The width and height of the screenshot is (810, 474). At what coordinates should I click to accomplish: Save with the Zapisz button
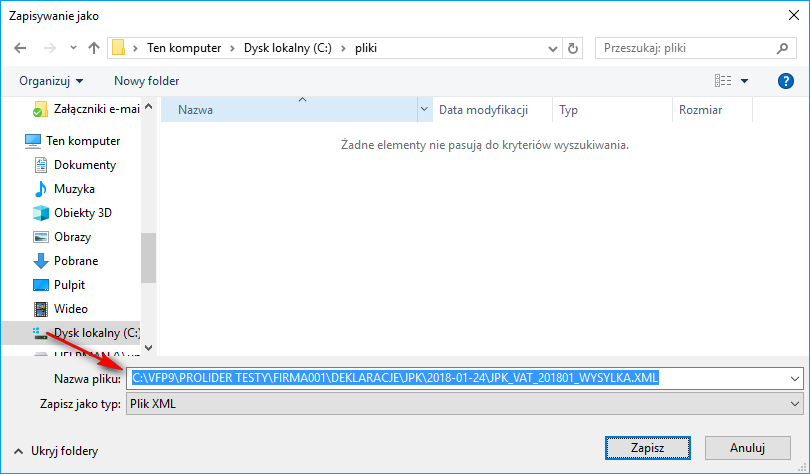[x=647, y=448]
